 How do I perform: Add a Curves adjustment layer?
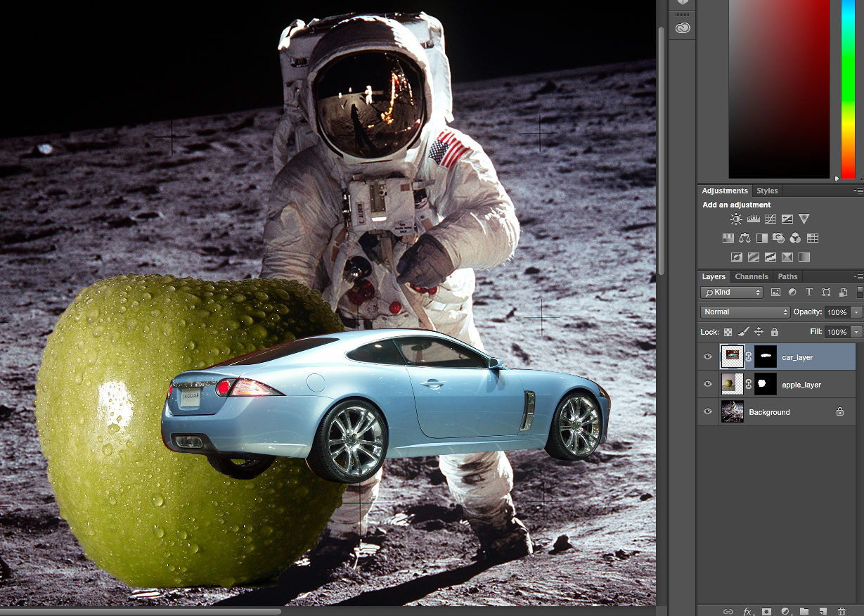[x=770, y=219]
